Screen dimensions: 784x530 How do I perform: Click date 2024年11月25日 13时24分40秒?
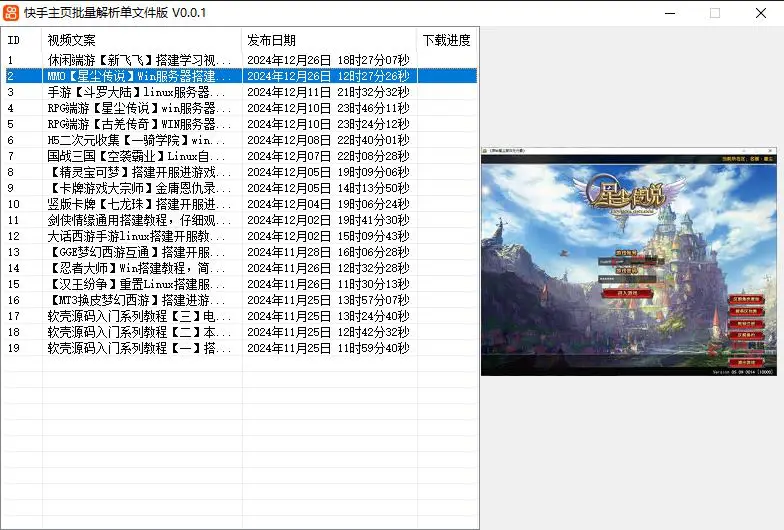[x=328, y=316]
